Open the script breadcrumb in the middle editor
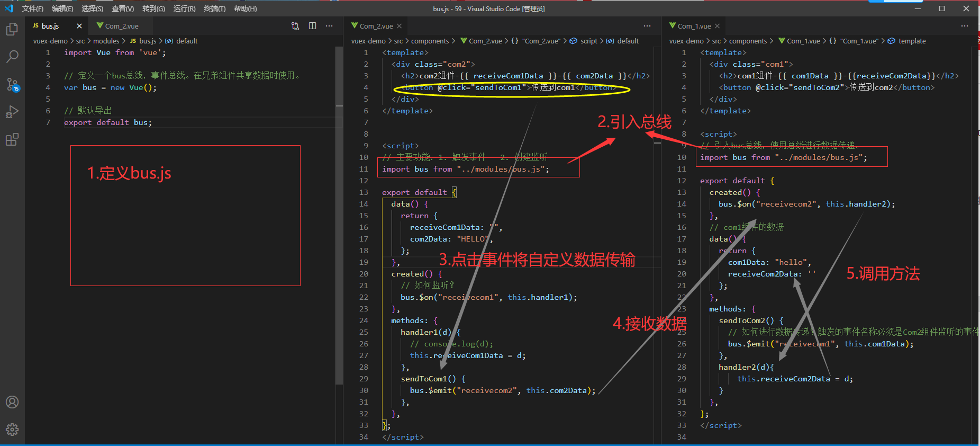This screenshot has height=446, width=980. (584, 41)
